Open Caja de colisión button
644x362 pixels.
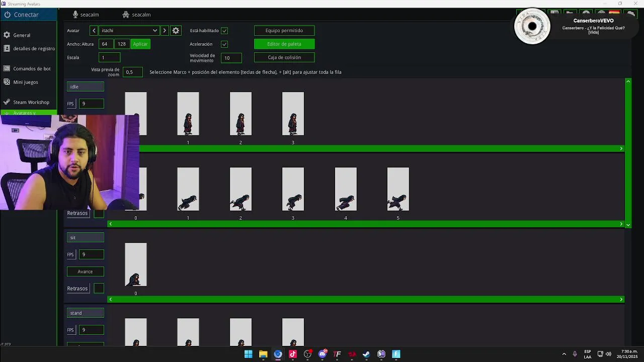click(284, 57)
